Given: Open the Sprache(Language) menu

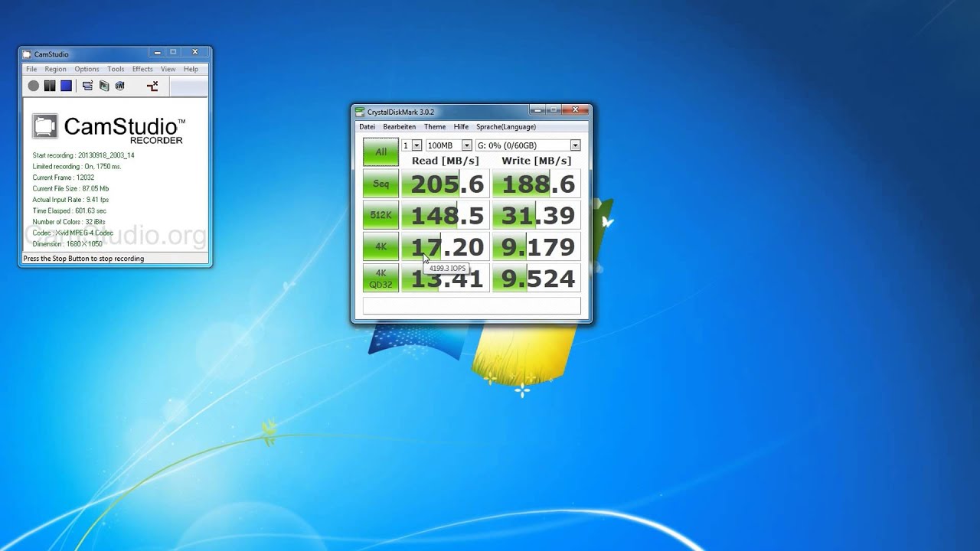Looking at the screenshot, I should (506, 127).
